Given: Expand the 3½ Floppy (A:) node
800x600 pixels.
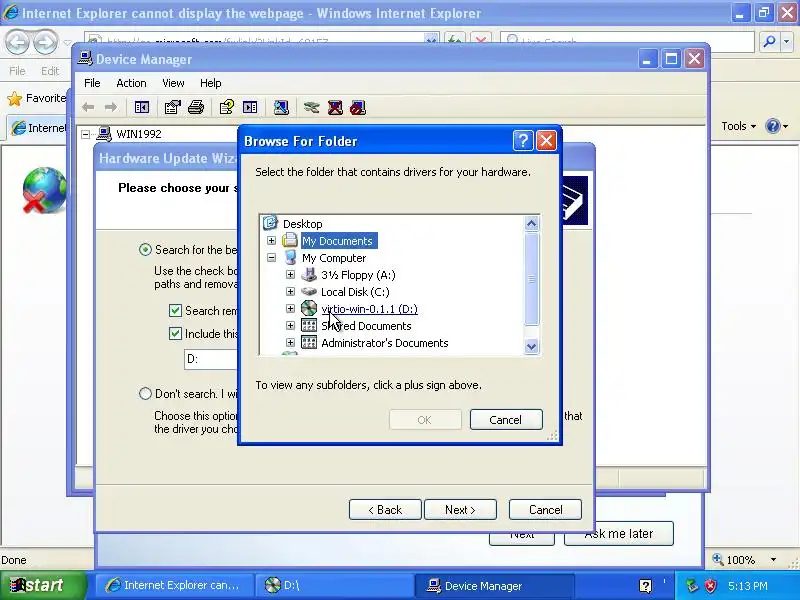Looking at the screenshot, I should pos(290,274).
